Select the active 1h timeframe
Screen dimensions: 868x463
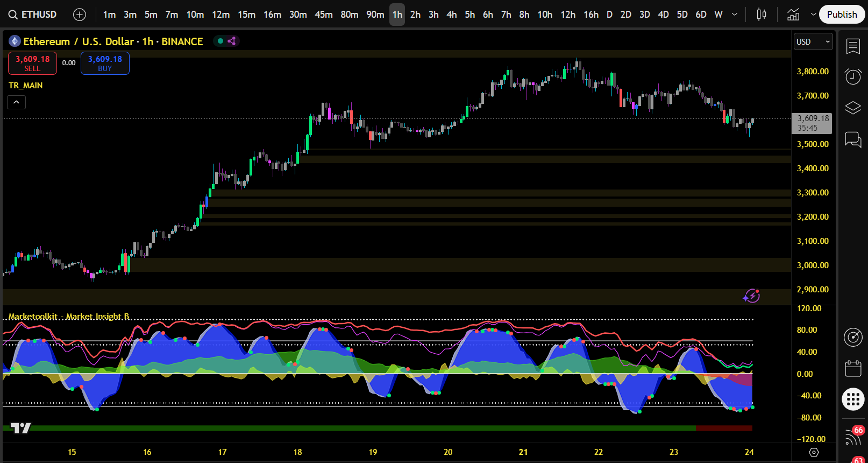tap(397, 15)
